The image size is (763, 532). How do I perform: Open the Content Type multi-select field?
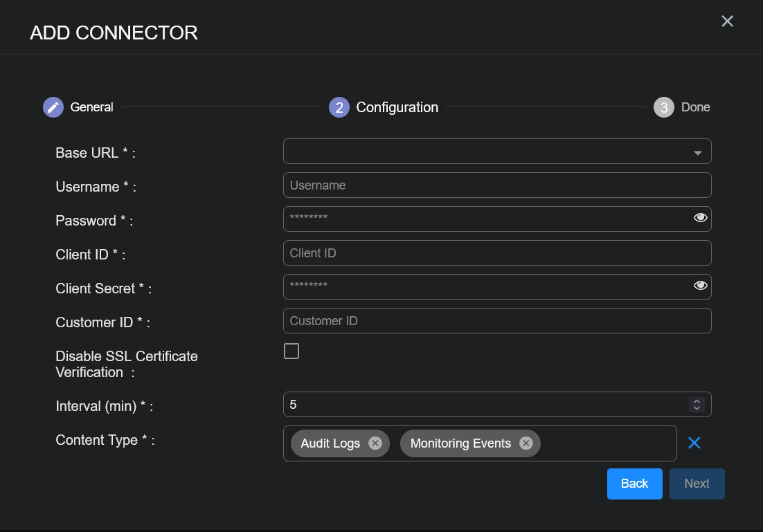click(606, 443)
